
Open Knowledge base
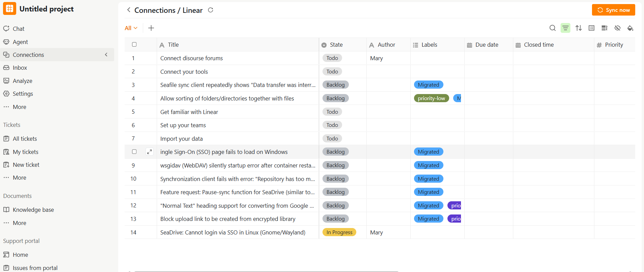click(33, 210)
